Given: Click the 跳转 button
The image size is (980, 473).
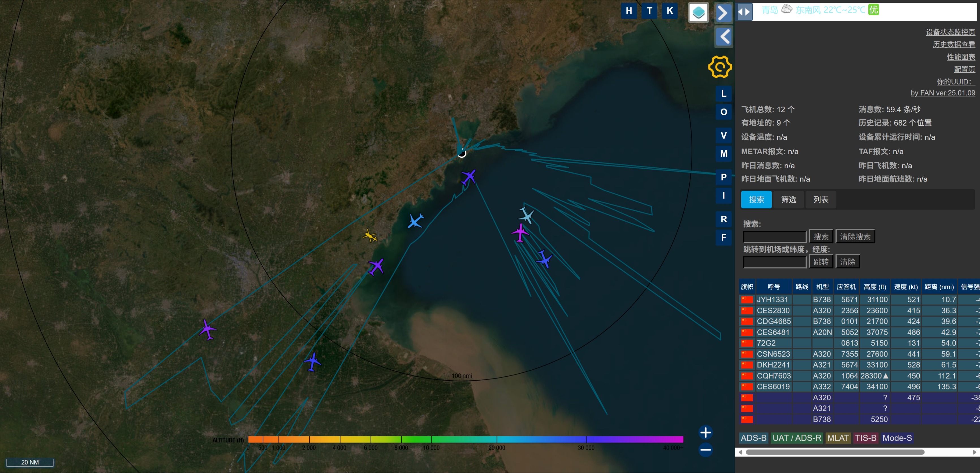Looking at the screenshot, I should [x=820, y=262].
